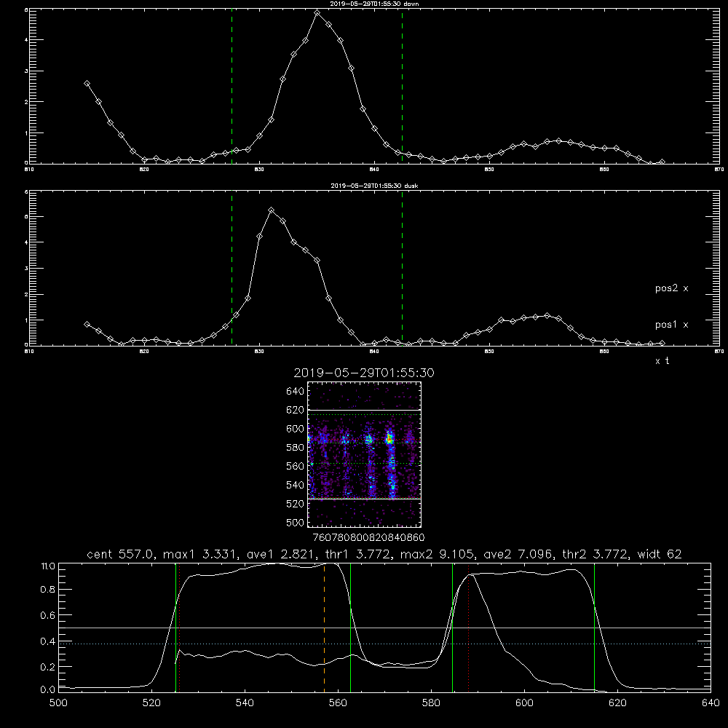This screenshot has width=728, height=728.
Task: Select the "cent 557.0" readout
Action: tap(121, 554)
